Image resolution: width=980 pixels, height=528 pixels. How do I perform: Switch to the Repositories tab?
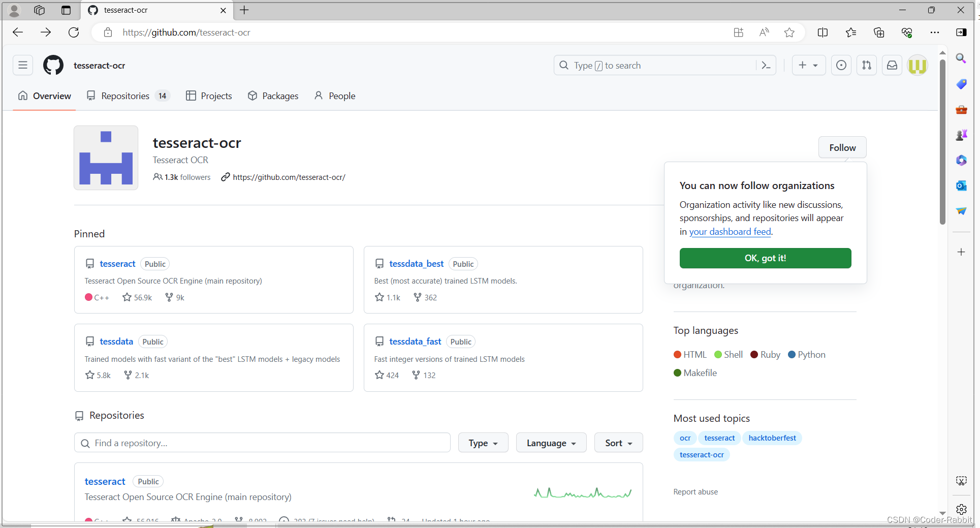pyautogui.click(x=128, y=96)
